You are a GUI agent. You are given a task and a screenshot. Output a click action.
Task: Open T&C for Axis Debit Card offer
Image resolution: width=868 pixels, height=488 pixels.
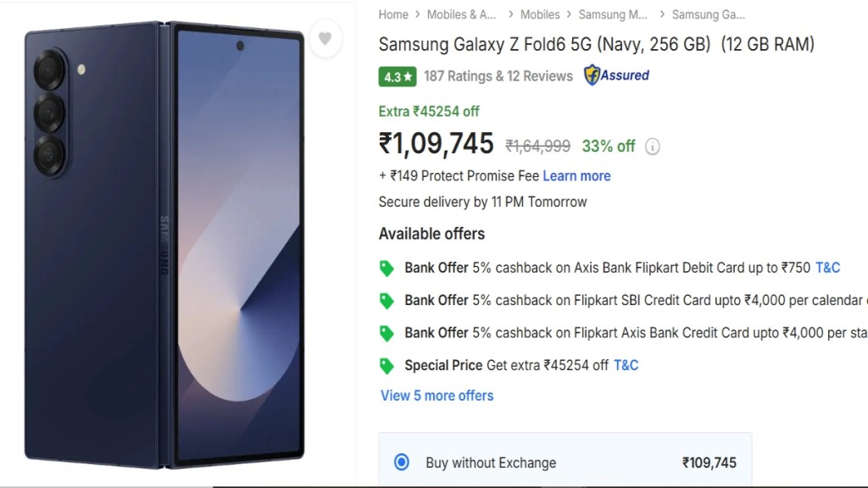(827, 268)
